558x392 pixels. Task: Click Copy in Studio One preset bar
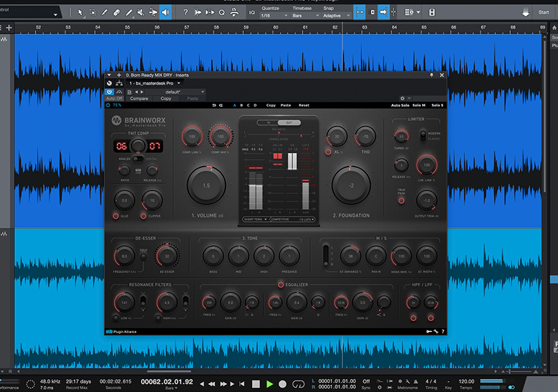click(x=166, y=98)
